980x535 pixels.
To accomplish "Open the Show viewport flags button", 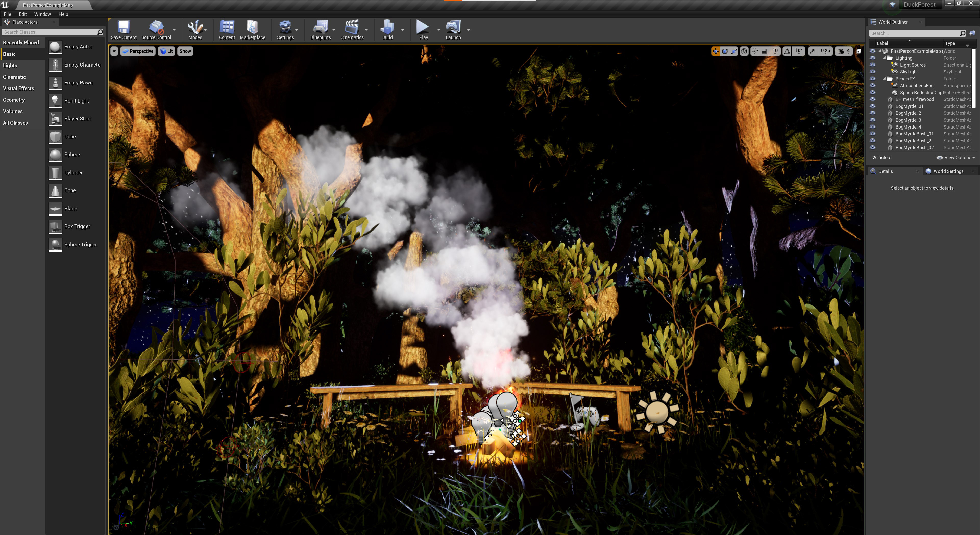I will [x=185, y=51].
